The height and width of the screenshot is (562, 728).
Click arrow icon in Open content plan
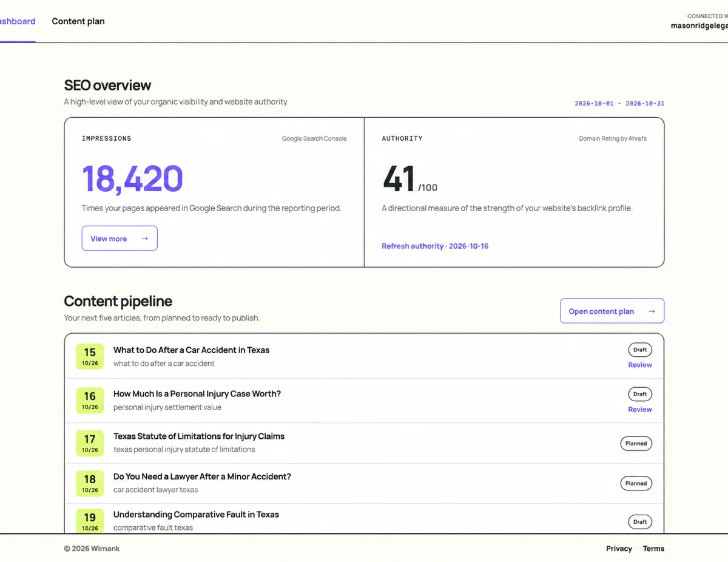[652, 311]
